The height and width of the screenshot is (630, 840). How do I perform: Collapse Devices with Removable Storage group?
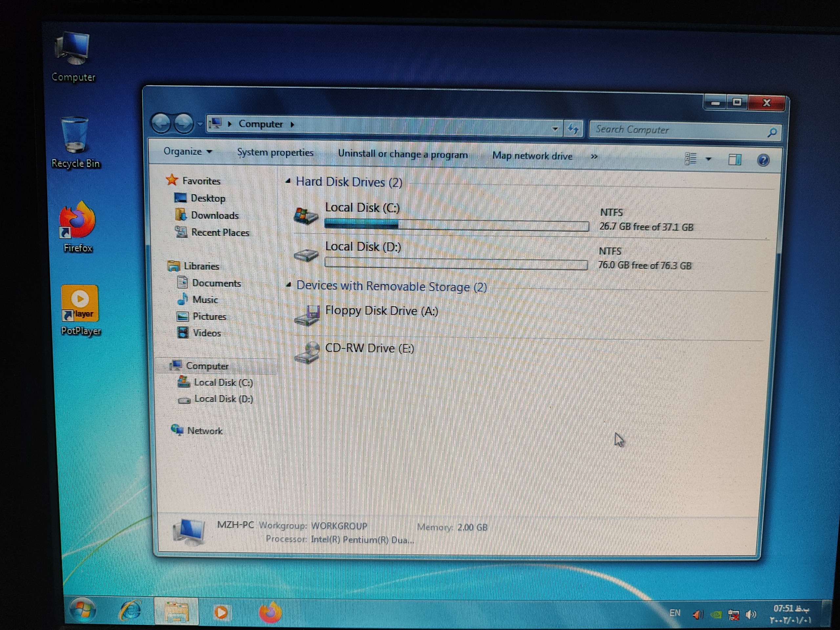click(289, 285)
